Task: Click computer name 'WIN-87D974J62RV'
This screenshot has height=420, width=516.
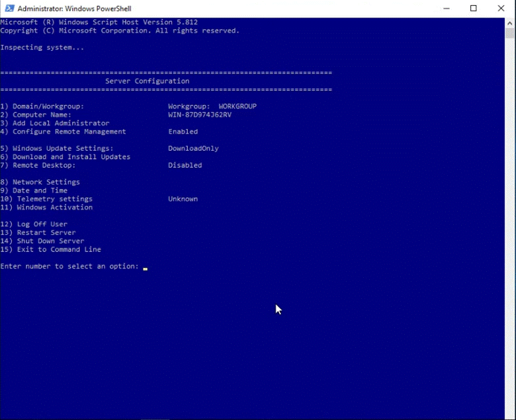Action: click(200, 115)
